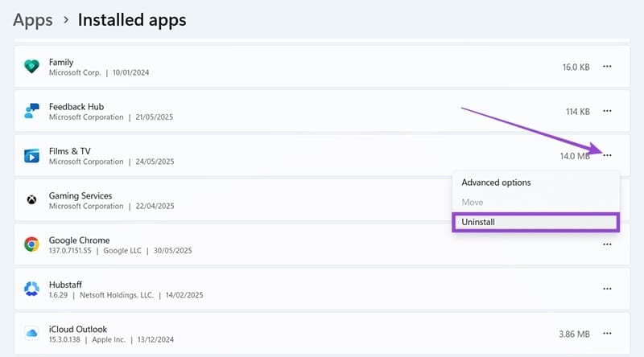Click the Installed apps page heading
This screenshot has height=357, width=644.
pos(132,19)
